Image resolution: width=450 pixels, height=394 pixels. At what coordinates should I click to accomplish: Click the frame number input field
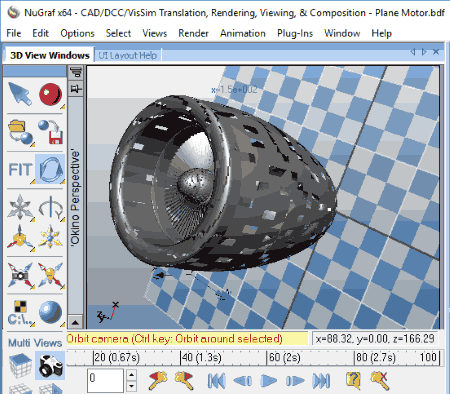tap(105, 380)
